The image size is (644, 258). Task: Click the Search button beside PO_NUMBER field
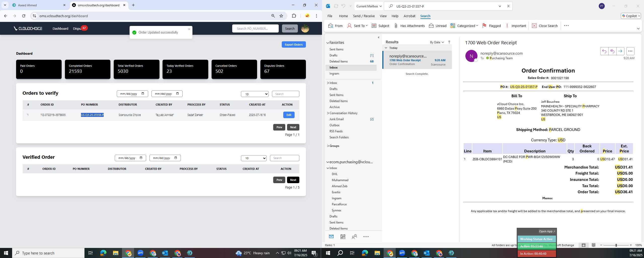[x=290, y=28]
